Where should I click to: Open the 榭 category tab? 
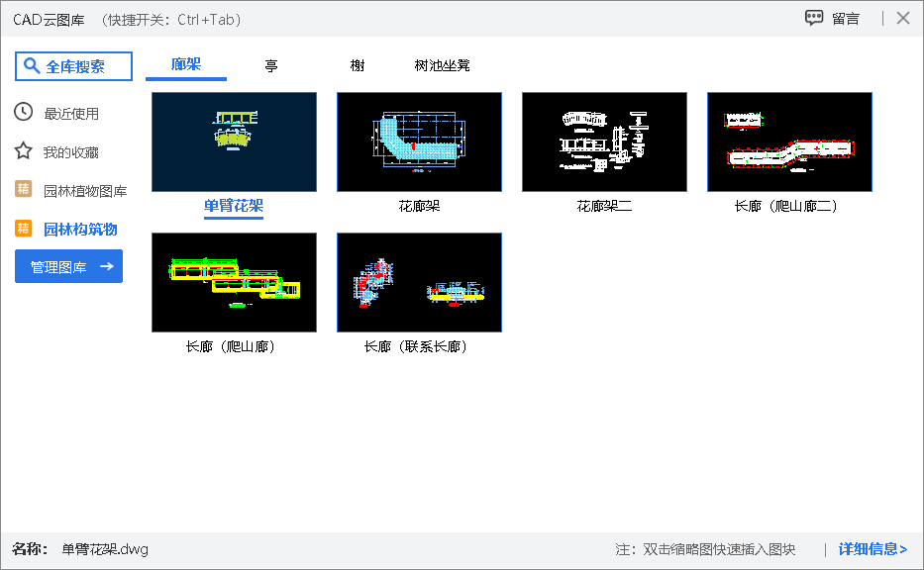pyautogui.click(x=357, y=65)
